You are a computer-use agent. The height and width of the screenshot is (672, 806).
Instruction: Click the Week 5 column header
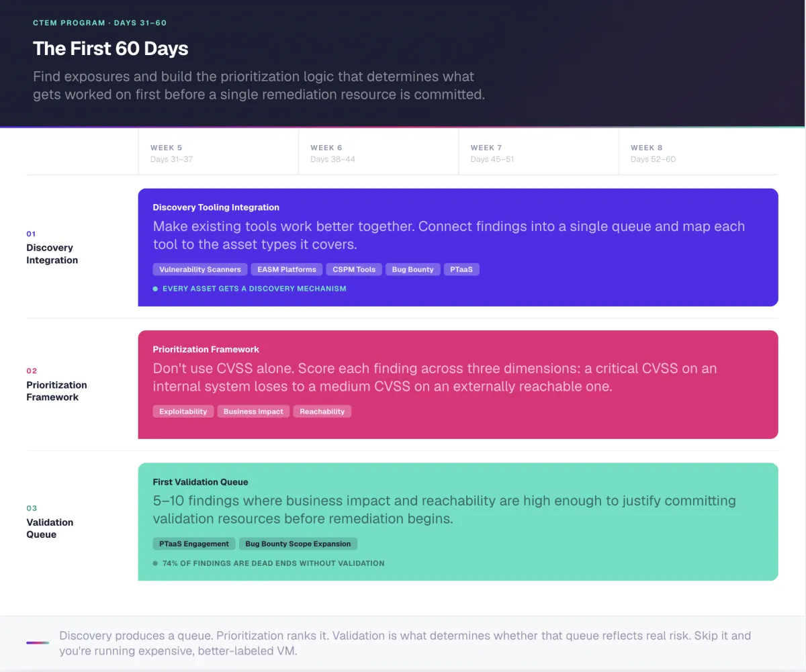coord(218,153)
